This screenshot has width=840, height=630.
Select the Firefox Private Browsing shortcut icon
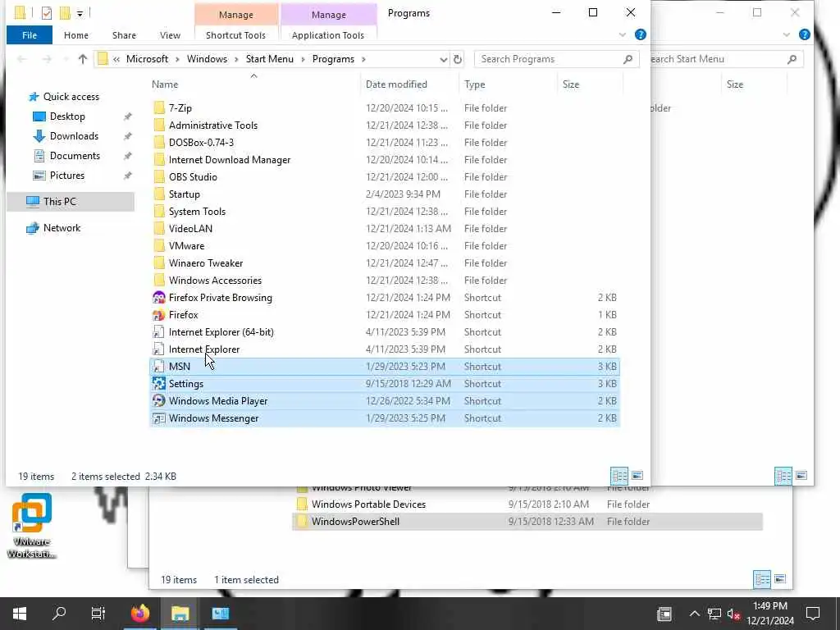pyautogui.click(x=158, y=297)
